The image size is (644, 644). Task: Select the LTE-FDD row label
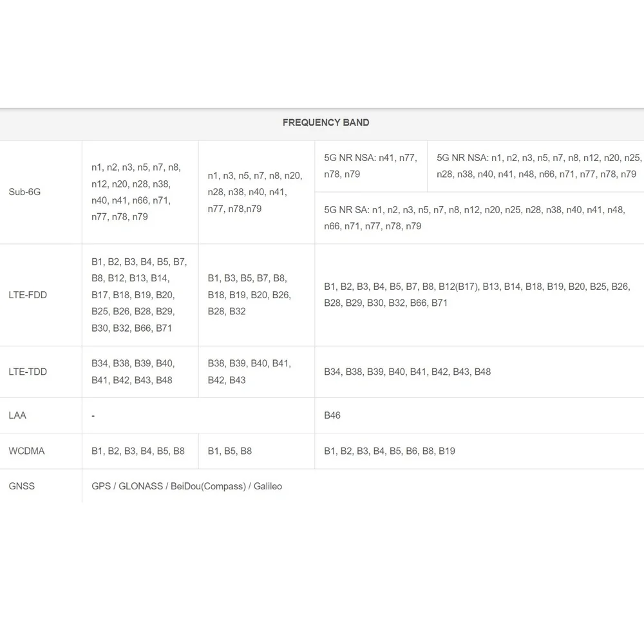click(x=28, y=295)
